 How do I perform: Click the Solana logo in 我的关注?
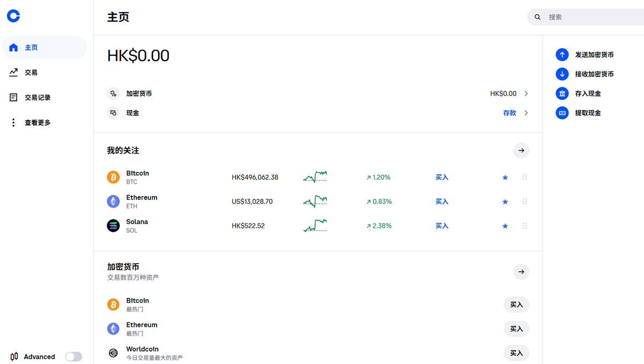click(x=113, y=225)
